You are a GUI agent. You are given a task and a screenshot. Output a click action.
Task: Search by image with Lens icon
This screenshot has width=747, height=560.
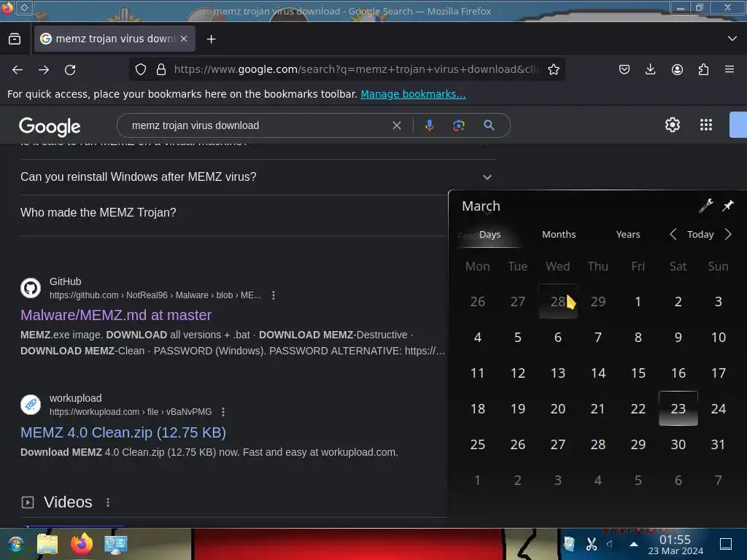[458, 125]
